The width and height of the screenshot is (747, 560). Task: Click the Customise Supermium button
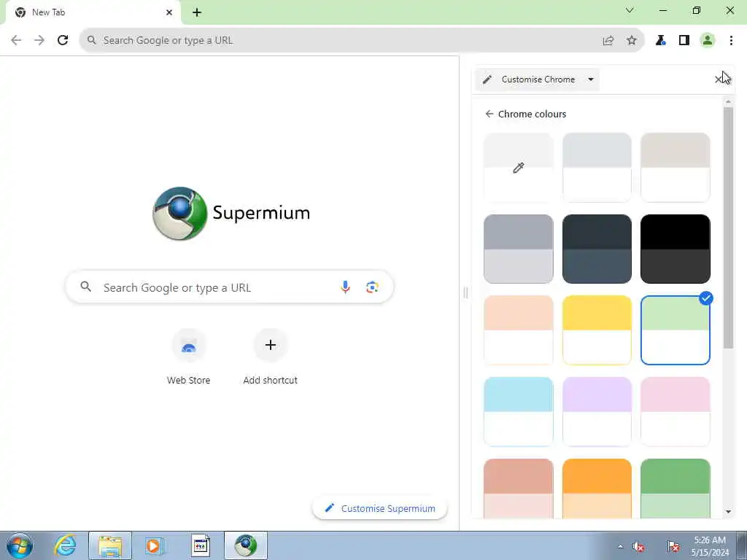379,508
